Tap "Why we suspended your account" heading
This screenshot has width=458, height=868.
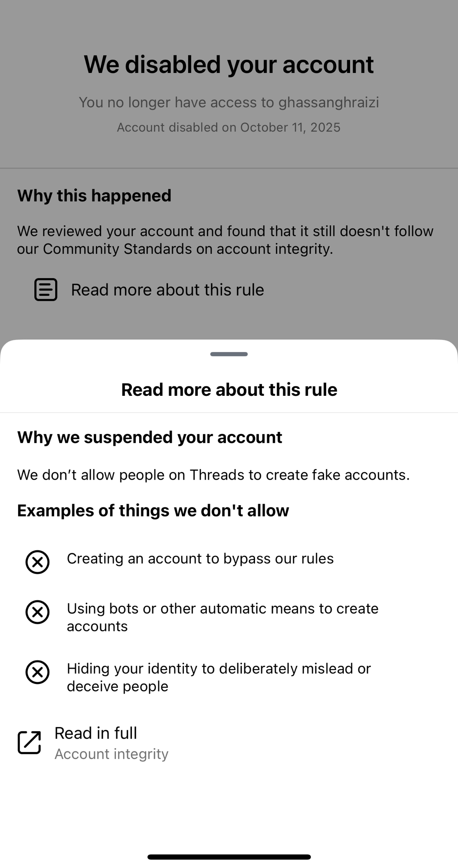pyautogui.click(x=150, y=437)
